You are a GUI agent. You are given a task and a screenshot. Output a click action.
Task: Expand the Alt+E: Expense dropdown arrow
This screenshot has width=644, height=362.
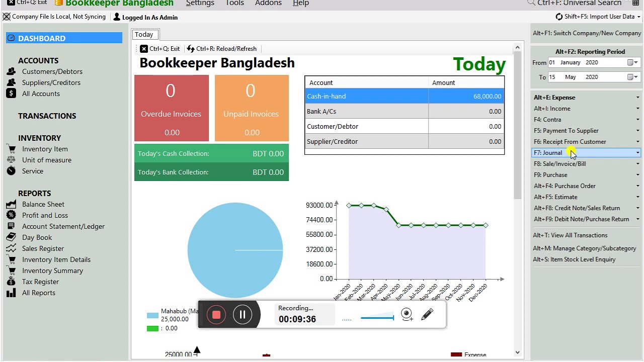(637, 98)
